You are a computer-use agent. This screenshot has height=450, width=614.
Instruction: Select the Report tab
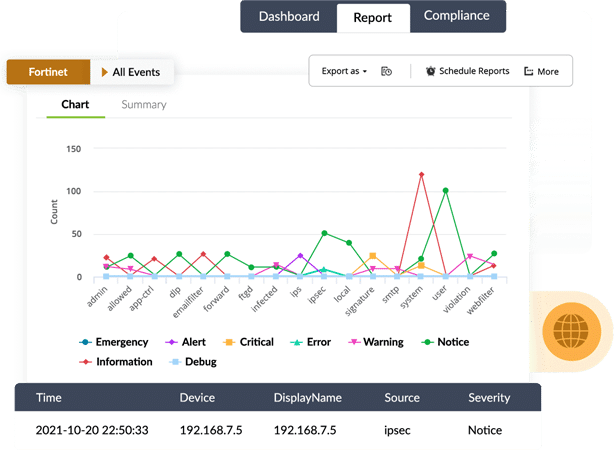click(x=372, y=18)
